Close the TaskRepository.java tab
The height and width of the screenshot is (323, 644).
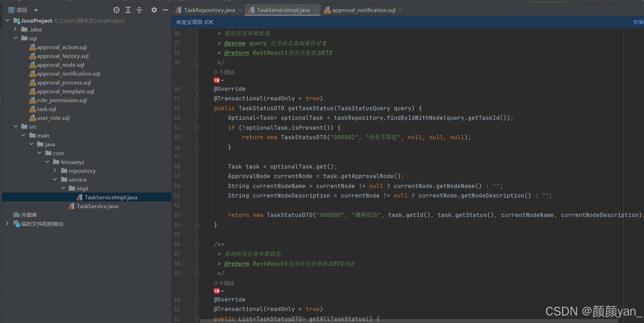pos(240,10)
